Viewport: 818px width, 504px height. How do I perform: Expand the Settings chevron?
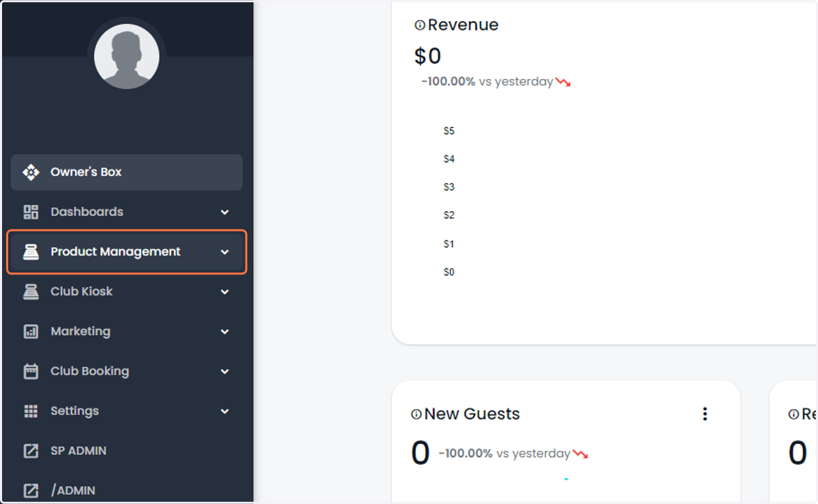[225, 411]
